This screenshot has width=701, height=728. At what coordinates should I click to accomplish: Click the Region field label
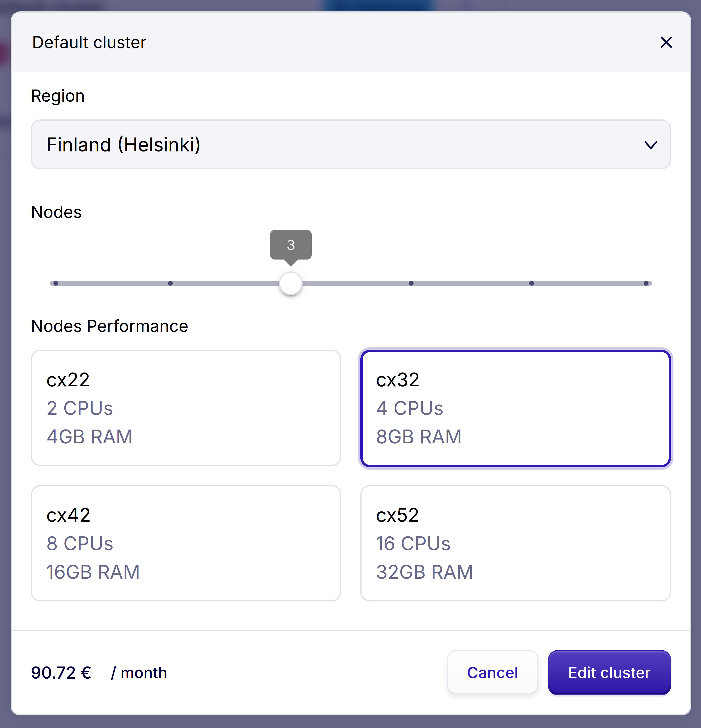[x=58, y=96]
